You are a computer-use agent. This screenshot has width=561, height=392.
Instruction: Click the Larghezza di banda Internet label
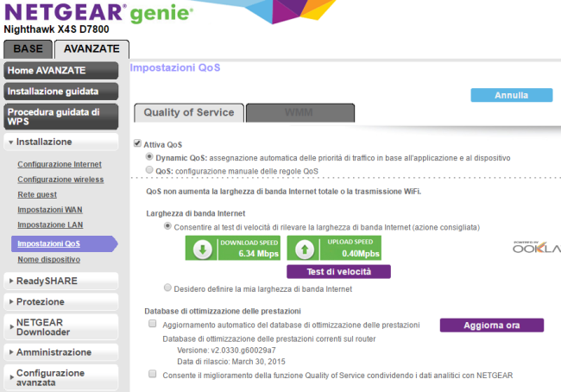tap(196, 214)
